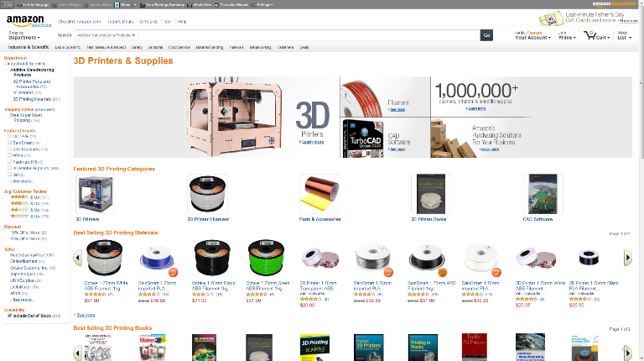Image resolution: width=644 pixels, height=361 pixels.
Task: Open Today's Deals top link
Action: (x=121, y=22)
